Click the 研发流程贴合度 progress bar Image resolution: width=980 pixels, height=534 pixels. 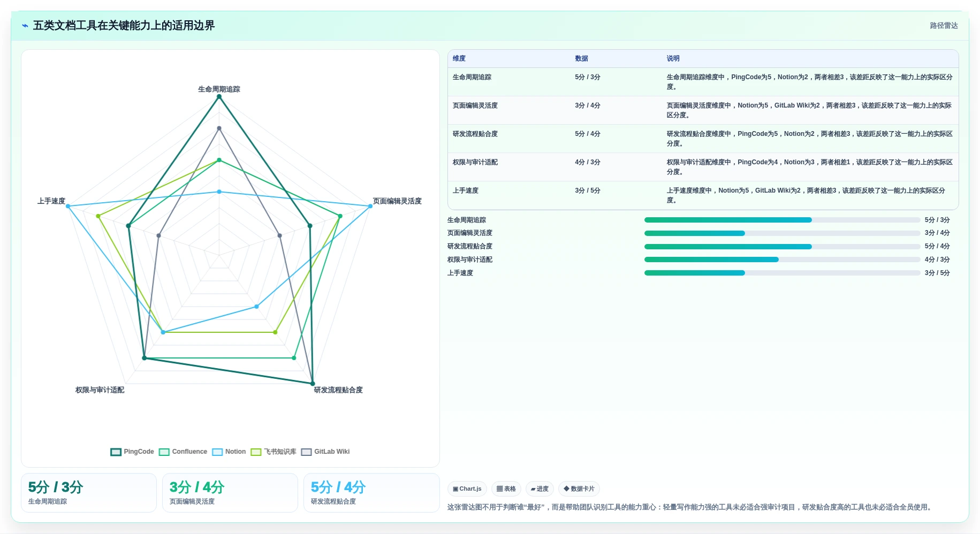(x=782, y=247)
